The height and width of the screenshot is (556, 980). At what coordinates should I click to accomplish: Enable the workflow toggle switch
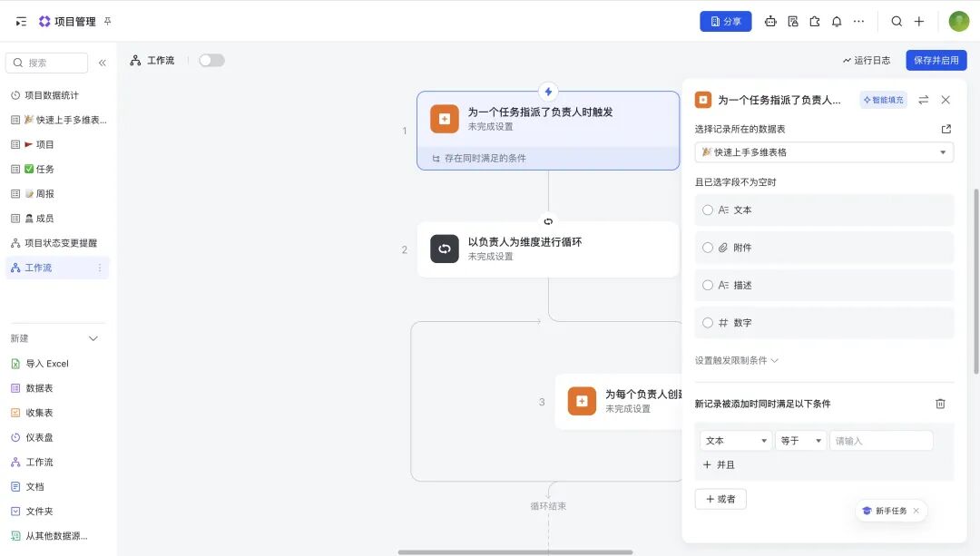coord(211,61)
